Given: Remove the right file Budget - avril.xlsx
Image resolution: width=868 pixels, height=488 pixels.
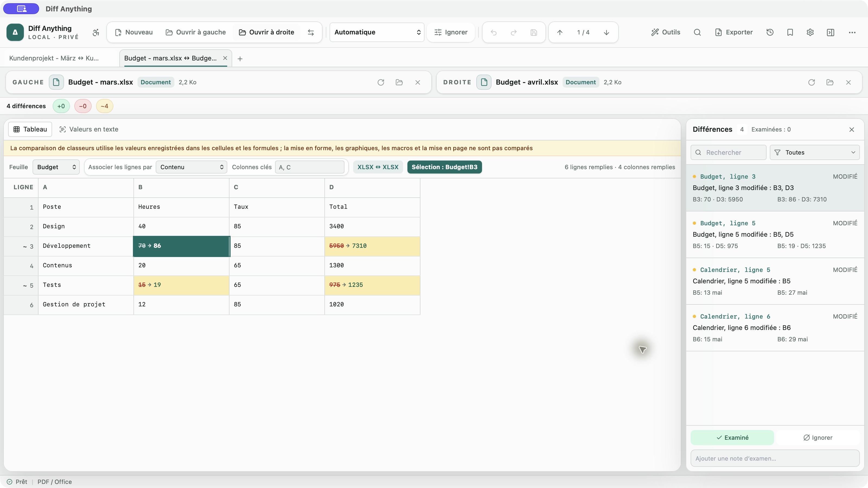Looking at the screenshot, I should (848, 82).
